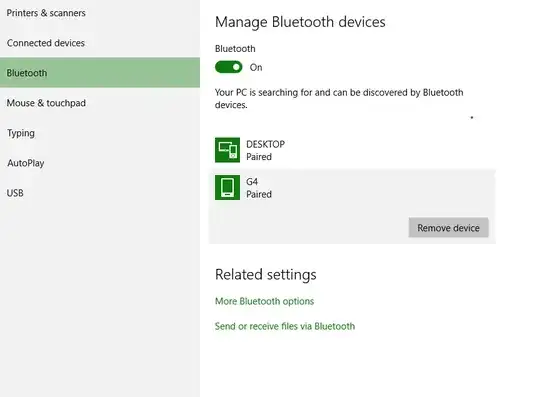Click the PC searching status message
540x397 pixels.
339,98
